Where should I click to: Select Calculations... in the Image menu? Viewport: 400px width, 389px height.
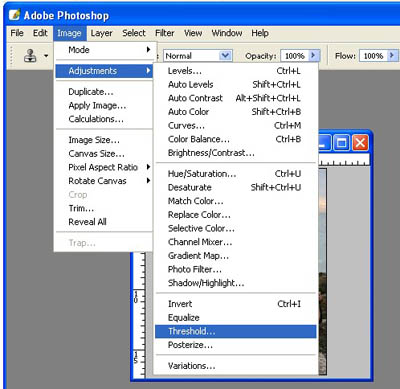(104, 119)
